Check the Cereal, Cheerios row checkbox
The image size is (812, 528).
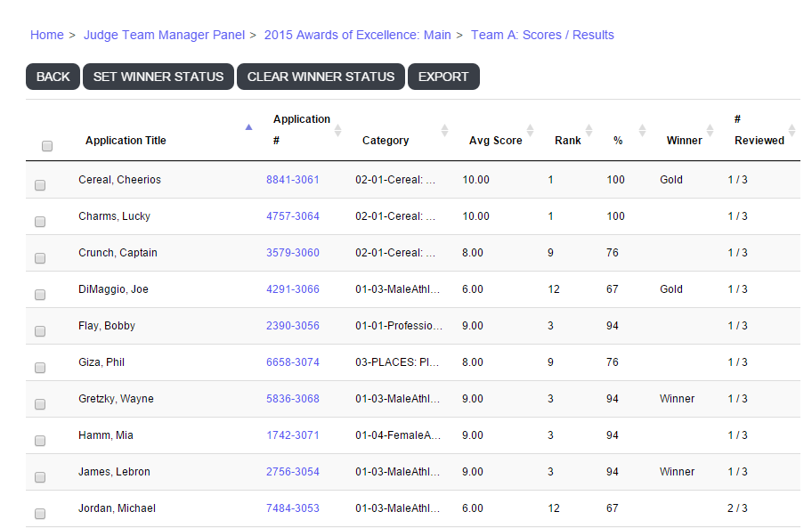click(x=40, y=185)
